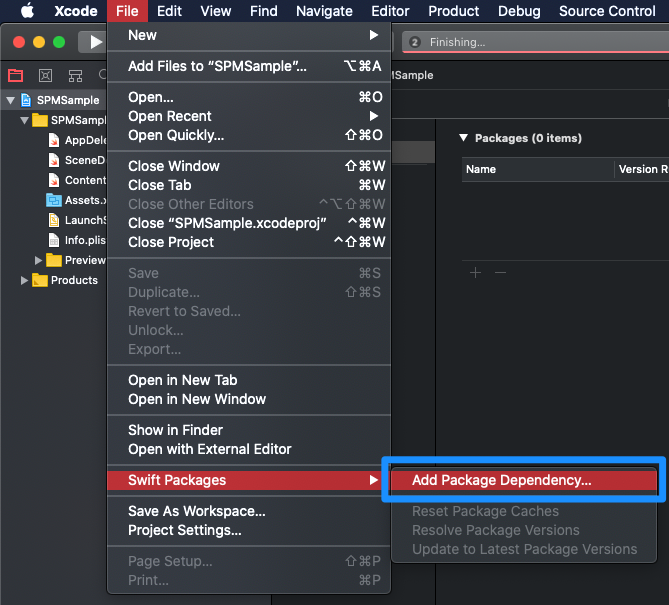
Task: Choose Close Project
Action: [x=249, y=242]
